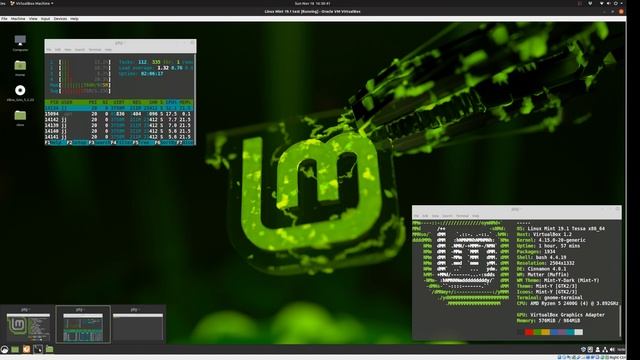Click the middle workspace thumbnail showing htop
The width and height of the screenshot is (640, 360).
click(x=83, y=324)
